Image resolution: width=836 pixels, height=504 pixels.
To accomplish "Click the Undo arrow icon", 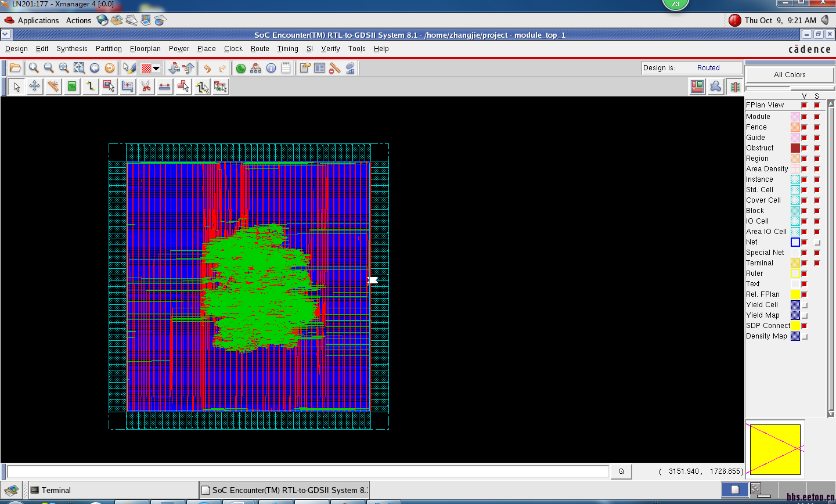I will pos(207,69).
